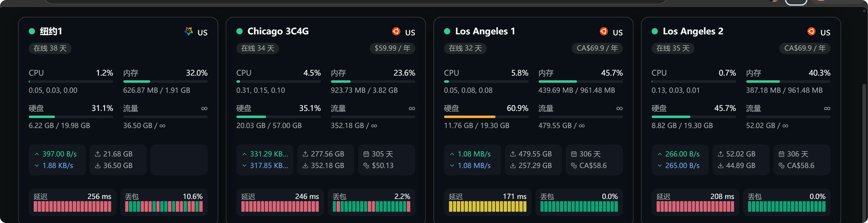Click the orange 硬盘 60.9% usage bar
The height and width of the screenshot is (223, 868).
point(486,117)
